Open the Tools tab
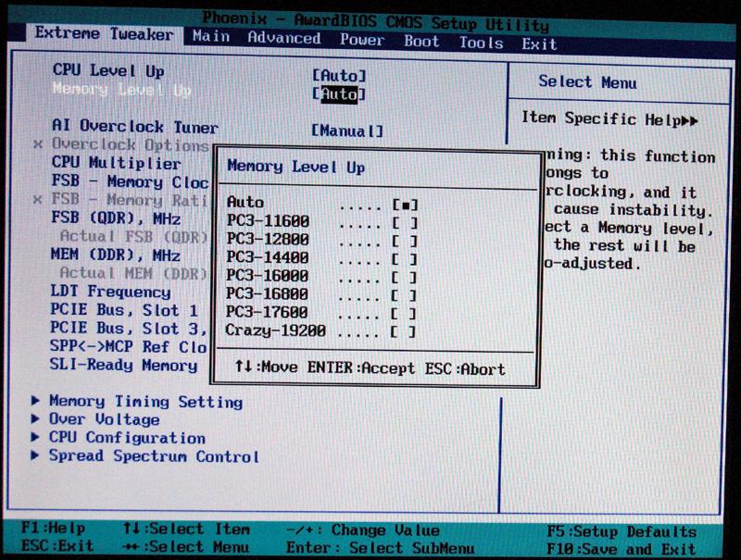The height and width of the screenshot is (560, 741). 481,43
